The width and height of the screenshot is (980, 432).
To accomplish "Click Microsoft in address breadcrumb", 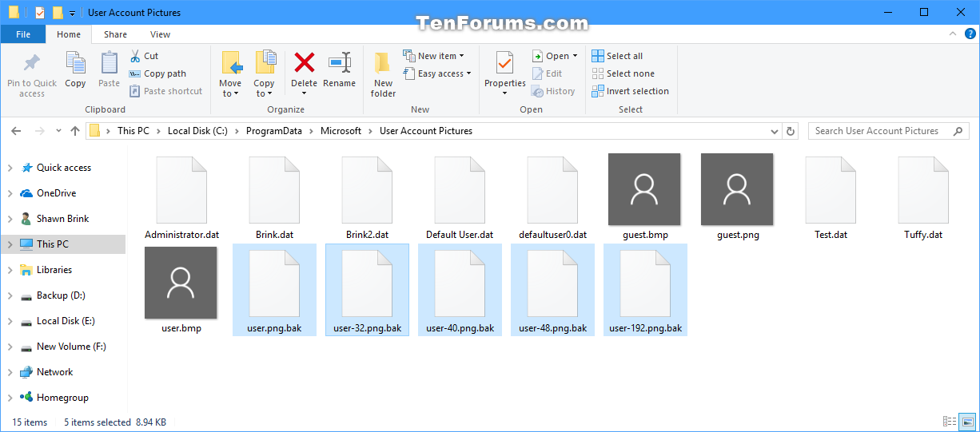I will pos(341,131).
